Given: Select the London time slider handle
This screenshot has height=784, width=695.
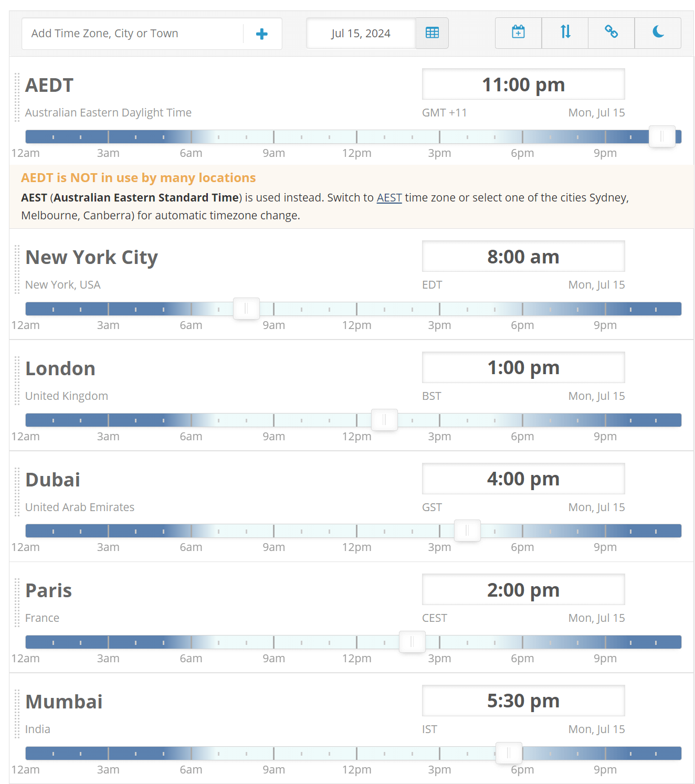Looking at the screenshot, I should [x=384, y=420].
